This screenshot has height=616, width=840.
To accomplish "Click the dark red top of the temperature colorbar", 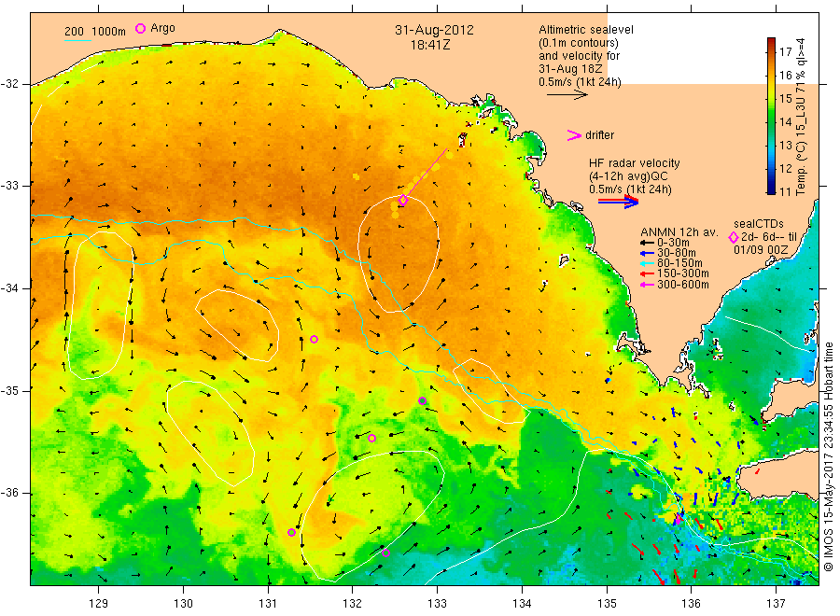I will 771,42.
